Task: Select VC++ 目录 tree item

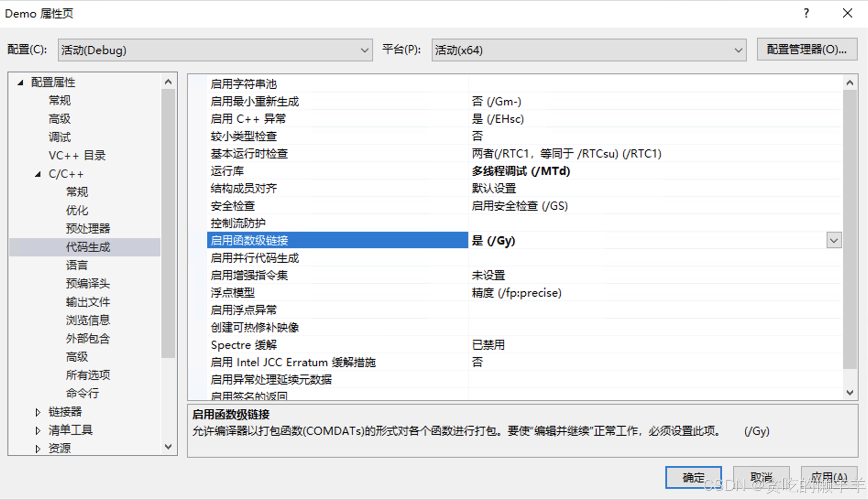Action: (x=77, y=155)
